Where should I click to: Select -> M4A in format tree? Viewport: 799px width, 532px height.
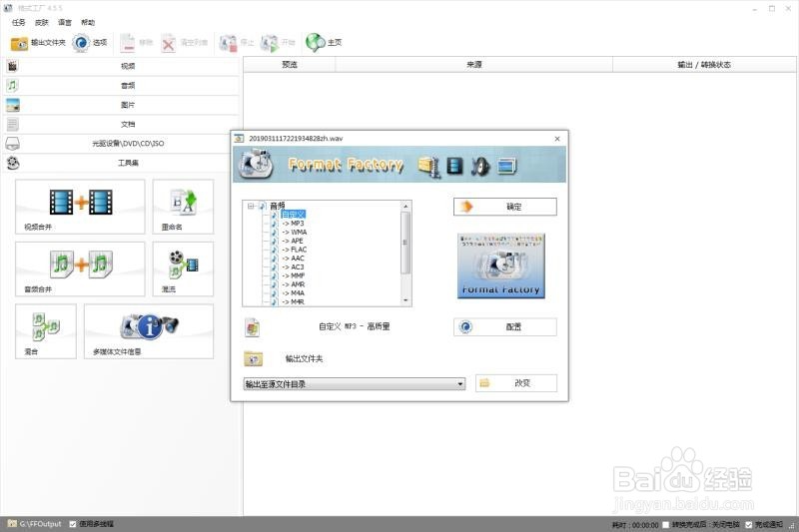coord(294,293)
